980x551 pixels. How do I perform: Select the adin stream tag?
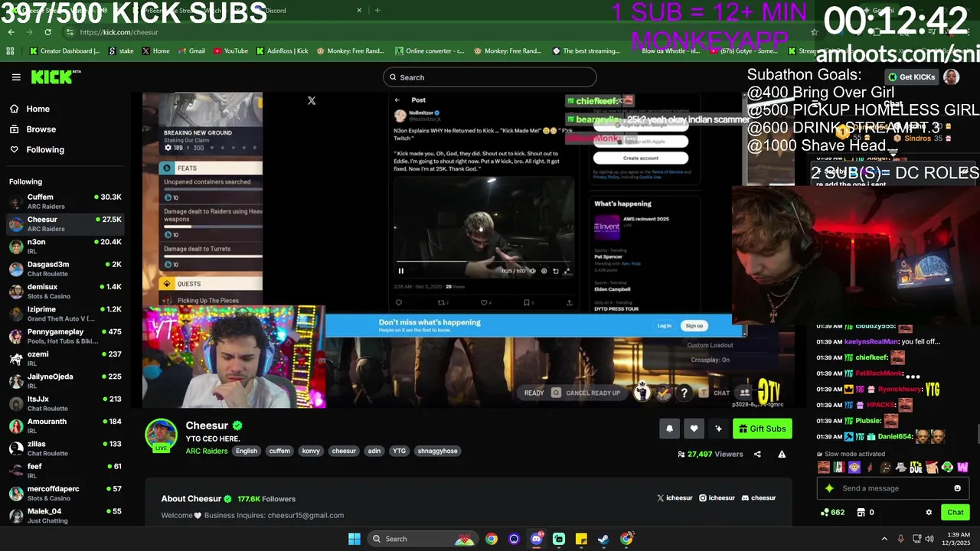374,451
